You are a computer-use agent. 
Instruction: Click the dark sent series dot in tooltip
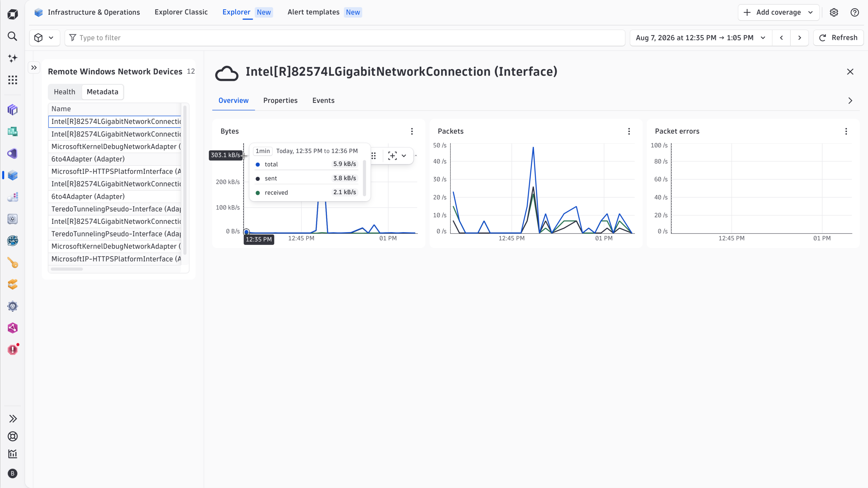pyautogui.click(x=257, y=179)
